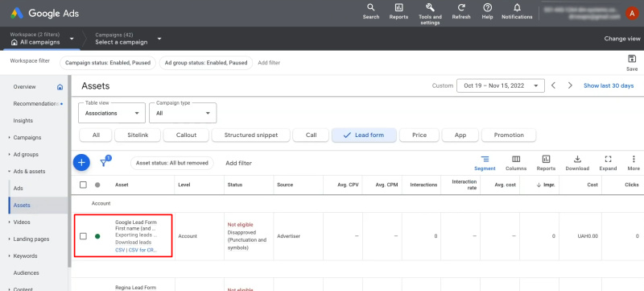This screenshot has height=291, width=644.
Task: Go to previous date range
Action: [553, 85]
